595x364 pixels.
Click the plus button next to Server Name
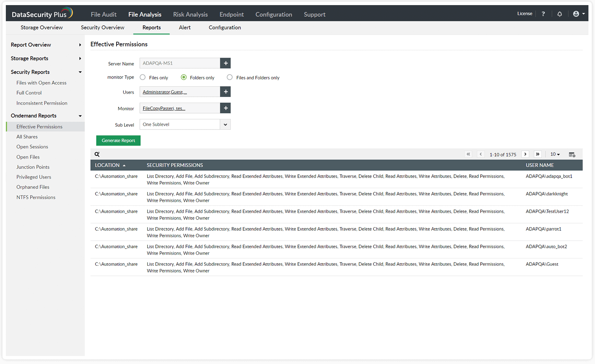click(x=226, y=63)
